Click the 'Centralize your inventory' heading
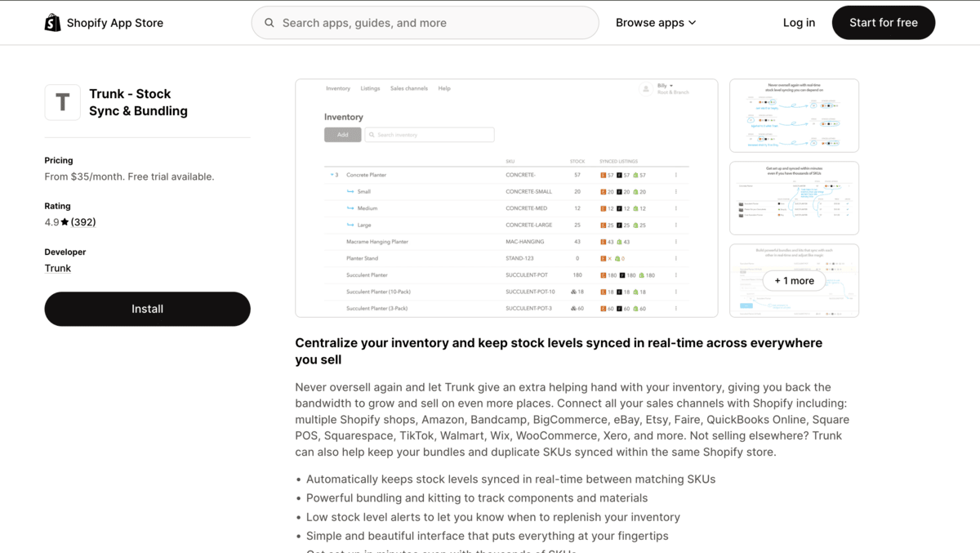980x553 pixels. click(x=559, y=351)
